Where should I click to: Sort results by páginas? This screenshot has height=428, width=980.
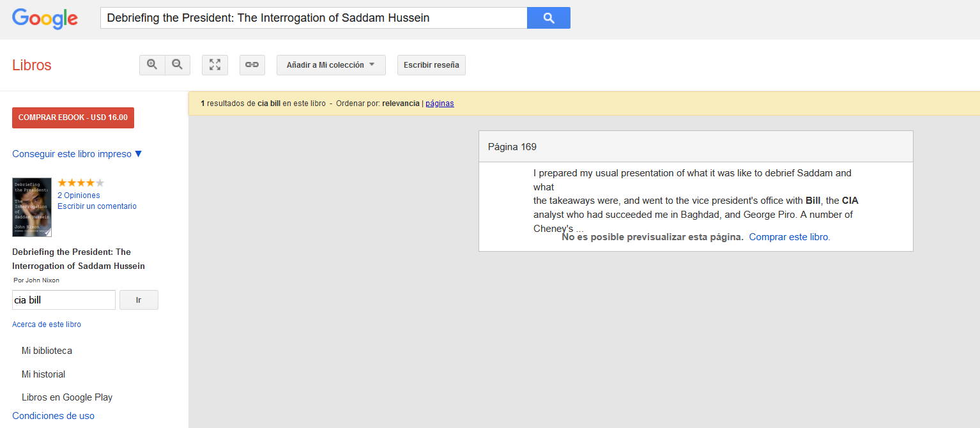tap(440, 103)
